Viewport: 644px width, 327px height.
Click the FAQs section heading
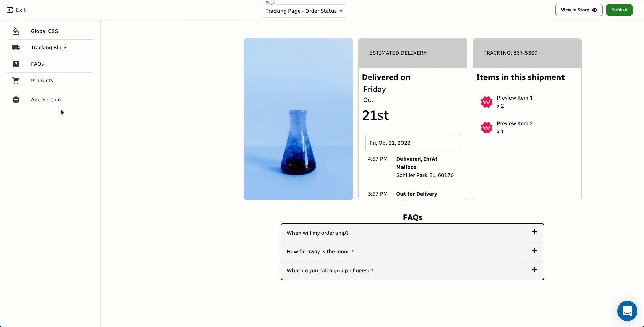[413, 217]
